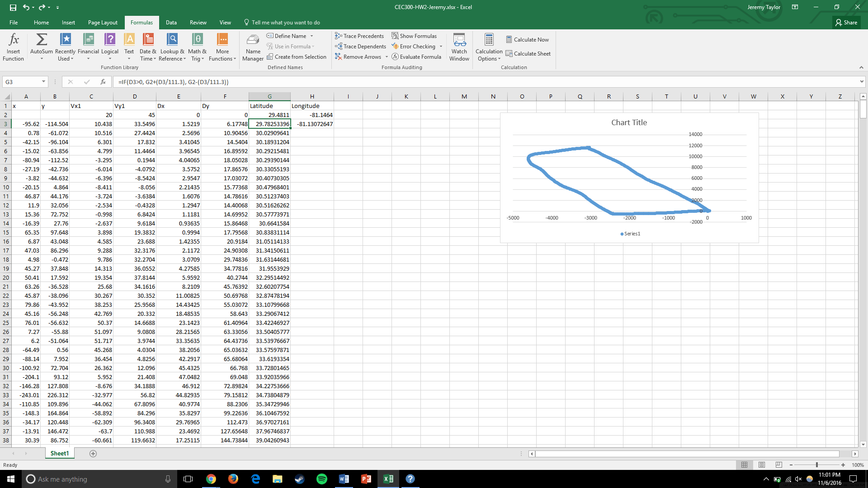The height and width of the screenshot is (488, 868).
Task: Open the Name Manager
Action: pyautogui.click(x=253, y=46)
